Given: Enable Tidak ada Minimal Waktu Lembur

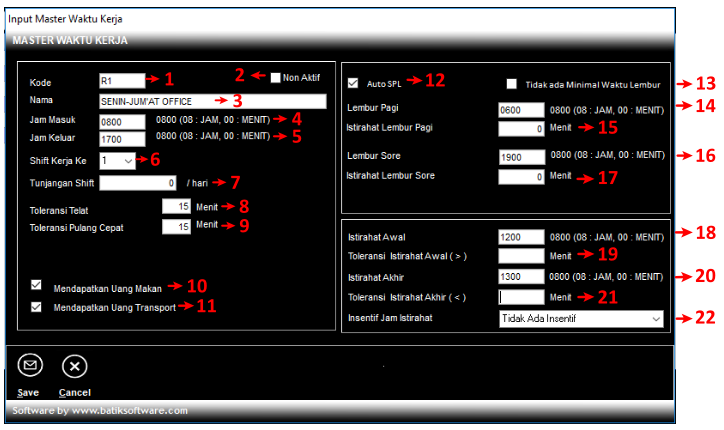Looking at the screenshot, I should pyautogui.click(x=513, y=84).
